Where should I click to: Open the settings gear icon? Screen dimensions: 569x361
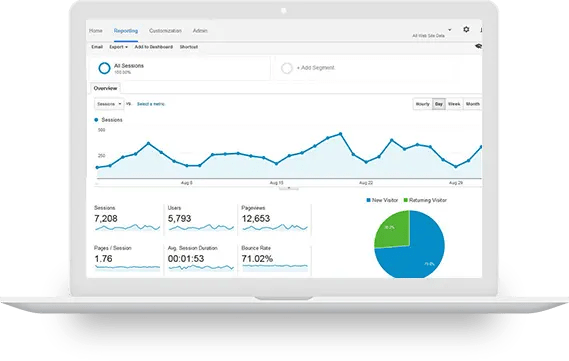pyautogui.click(x=466, y=29)
